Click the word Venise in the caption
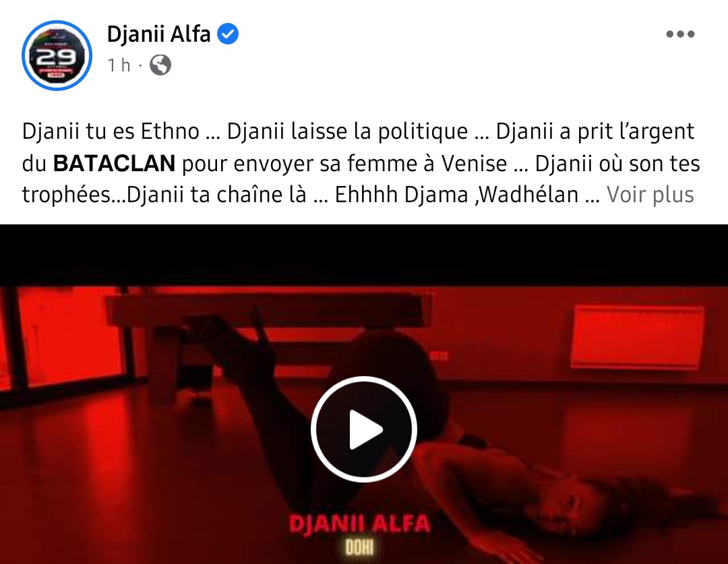Image resolution: width=728 pixels, height=564 pixels. 474,163
